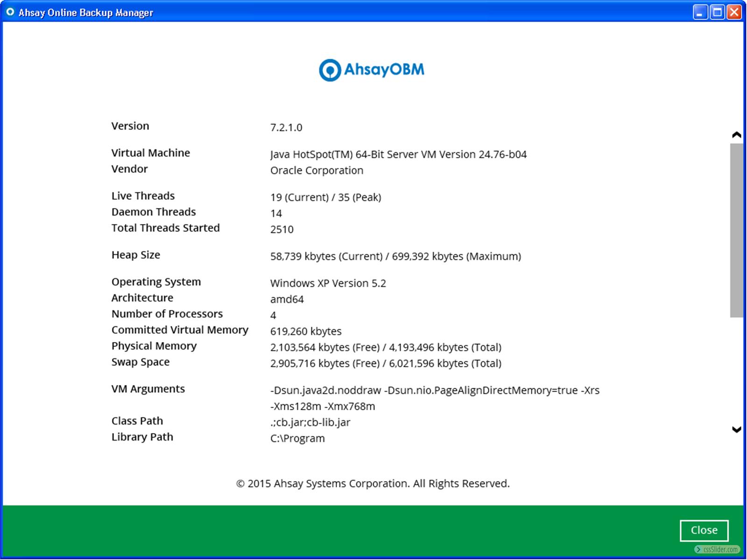Click the Live Threads label
Screen dimensions: 747x560
(143, 196)
